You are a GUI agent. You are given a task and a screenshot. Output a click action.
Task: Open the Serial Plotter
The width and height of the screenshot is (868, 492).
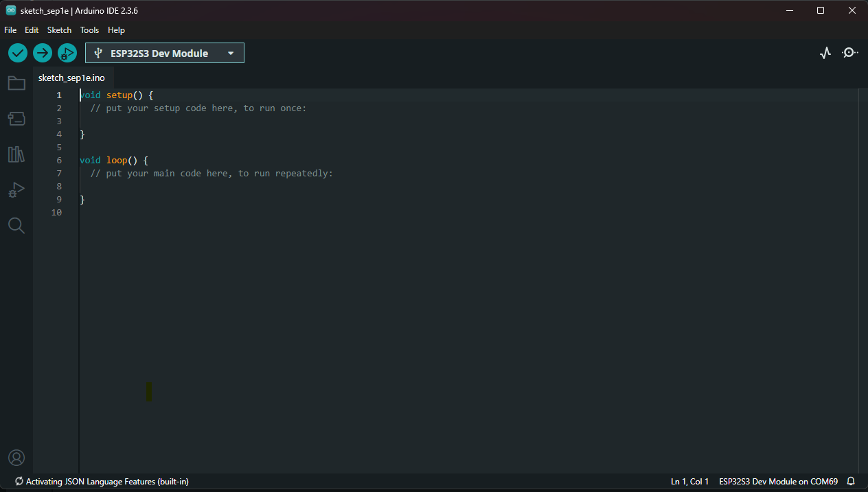click(x=825, y=53)
